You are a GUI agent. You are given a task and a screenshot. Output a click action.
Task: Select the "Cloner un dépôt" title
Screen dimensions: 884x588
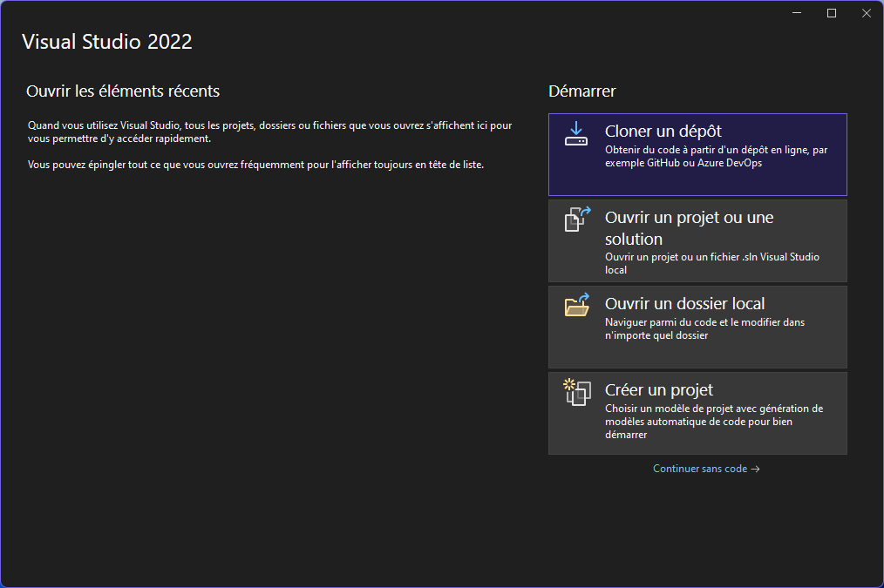click(663, 132)
